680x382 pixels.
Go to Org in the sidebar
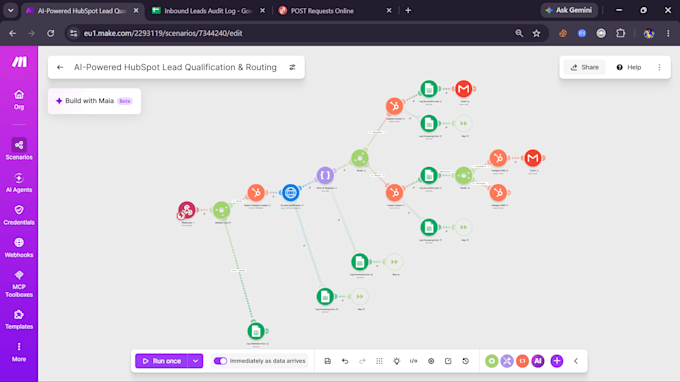(19, 99)
